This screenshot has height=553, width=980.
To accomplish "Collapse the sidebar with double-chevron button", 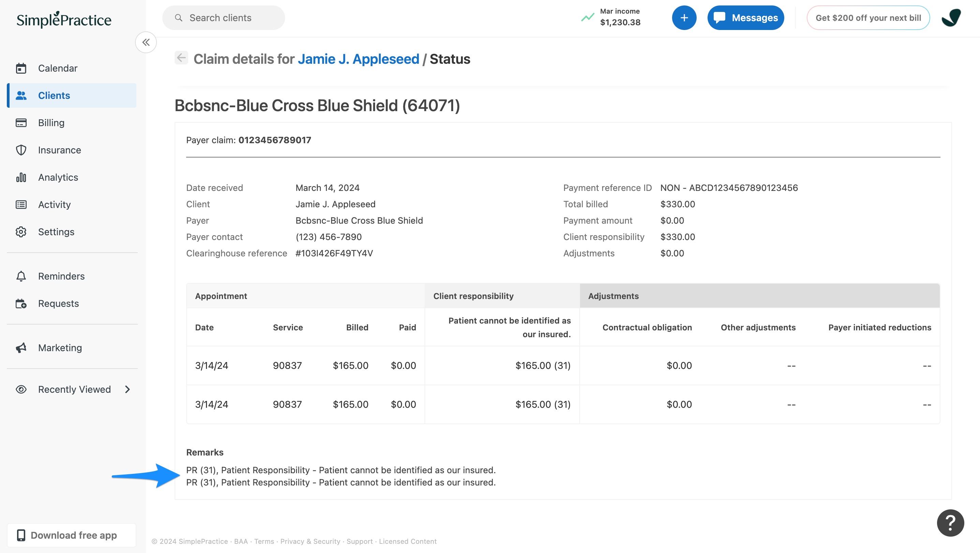I will [146, 42].
